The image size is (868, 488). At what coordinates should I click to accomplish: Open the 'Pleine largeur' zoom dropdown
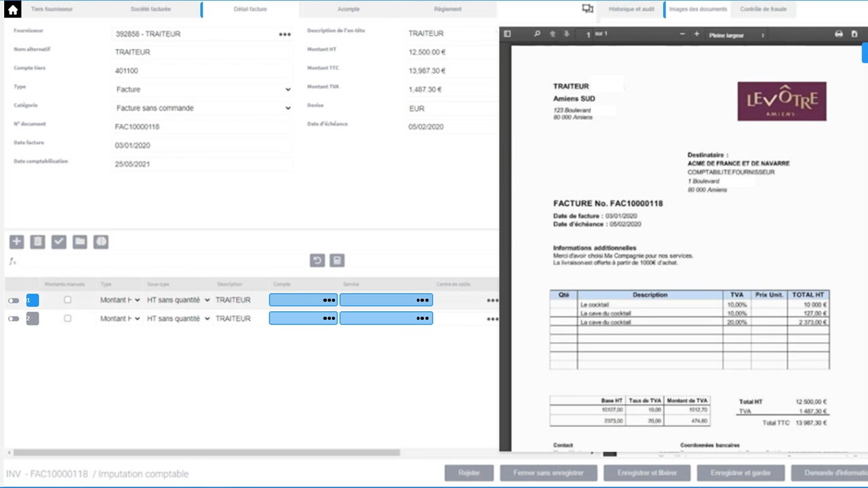736,35
